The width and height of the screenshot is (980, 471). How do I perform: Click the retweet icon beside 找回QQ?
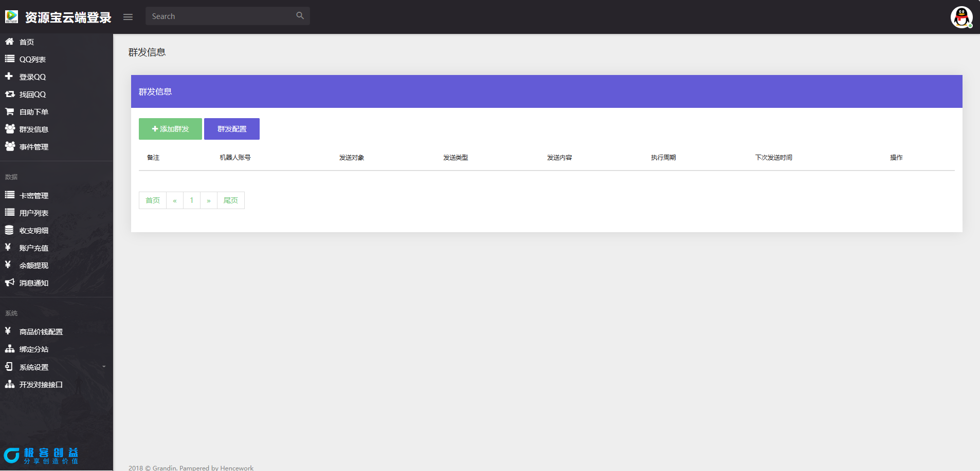[9, 94]
